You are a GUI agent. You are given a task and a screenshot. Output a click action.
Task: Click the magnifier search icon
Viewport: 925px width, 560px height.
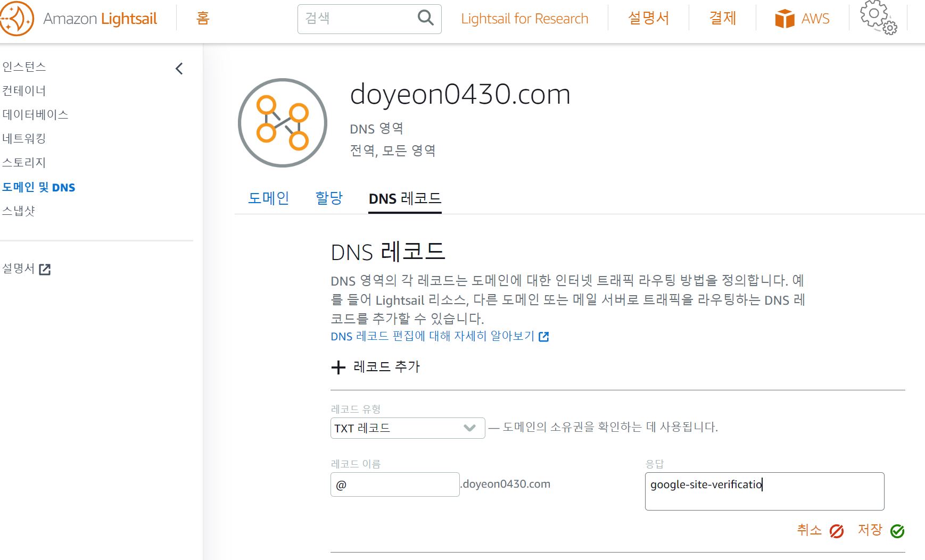coord(425,18)
